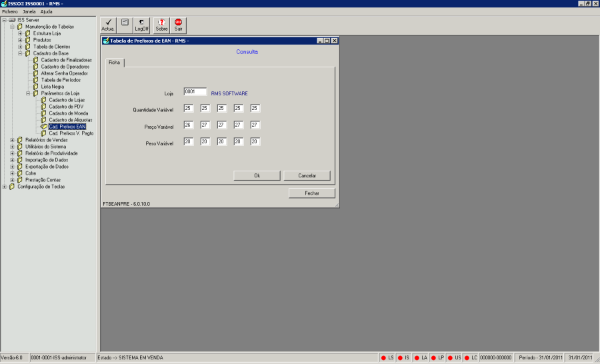Open Cadastro de Alíquotas tree item
Image resolution: width=600 pixels, height=364 pixels.
71,120
